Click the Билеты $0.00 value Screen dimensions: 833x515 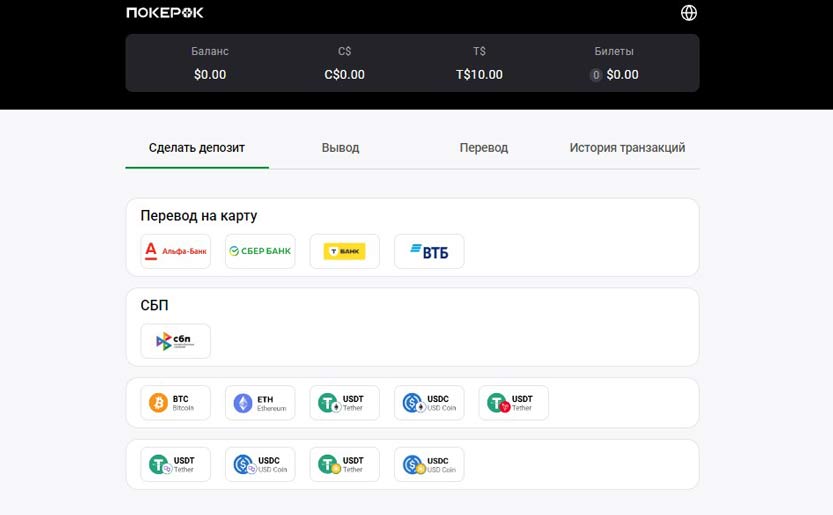point(623,74)
